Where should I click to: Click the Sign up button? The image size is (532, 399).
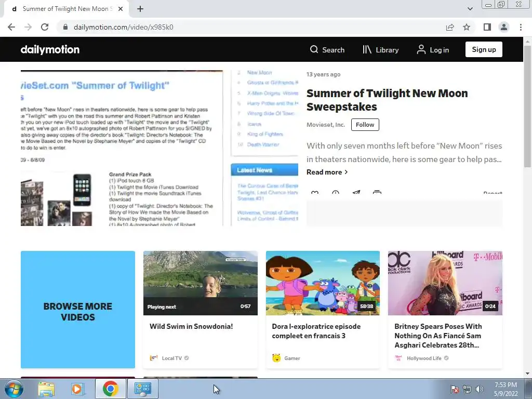pyautogui.click(x=484, y=49)
